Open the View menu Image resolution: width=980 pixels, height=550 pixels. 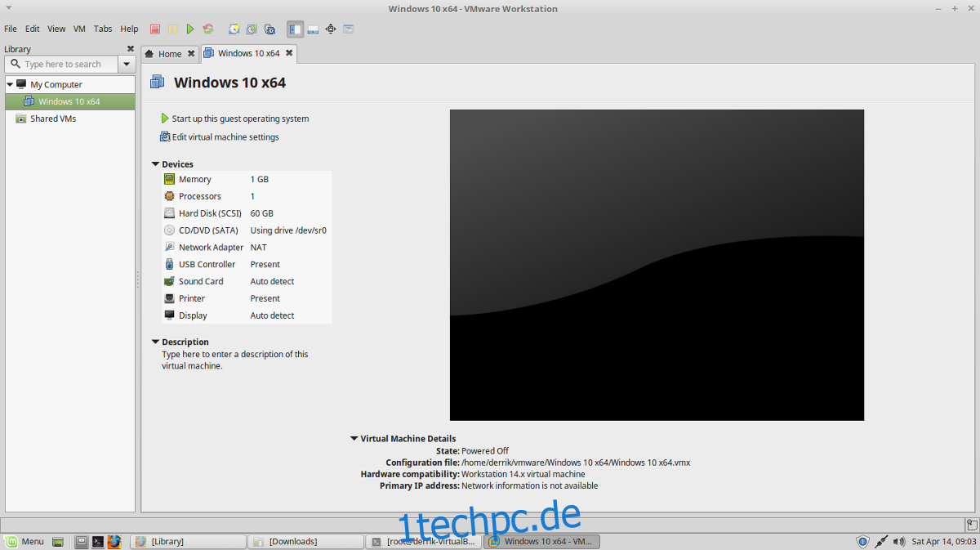56,29
